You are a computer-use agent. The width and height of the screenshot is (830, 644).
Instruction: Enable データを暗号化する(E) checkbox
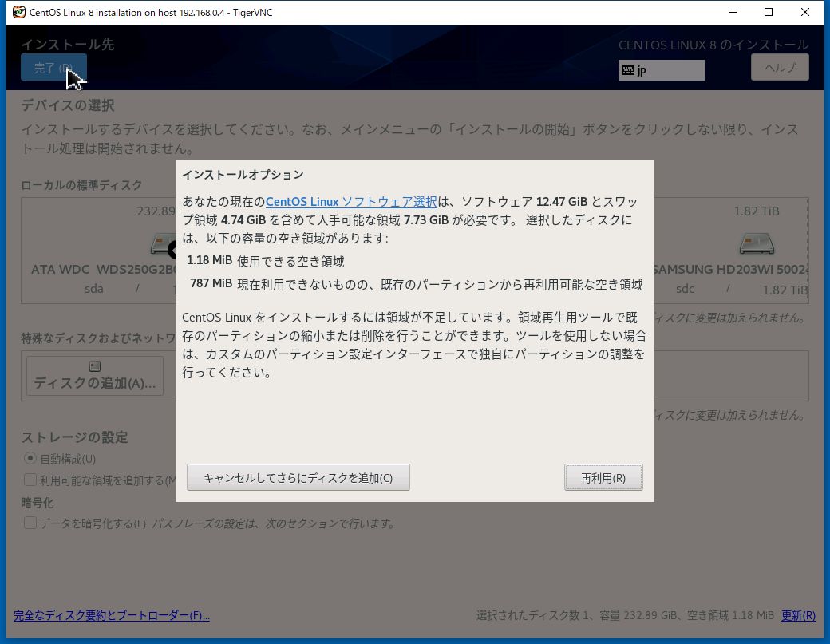coord(30,523)
